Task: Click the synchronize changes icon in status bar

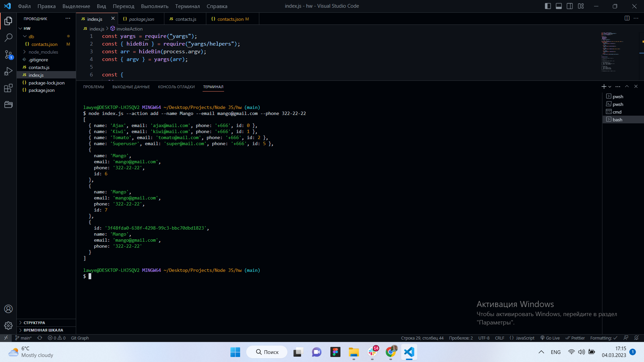Action: coord(40,338)
